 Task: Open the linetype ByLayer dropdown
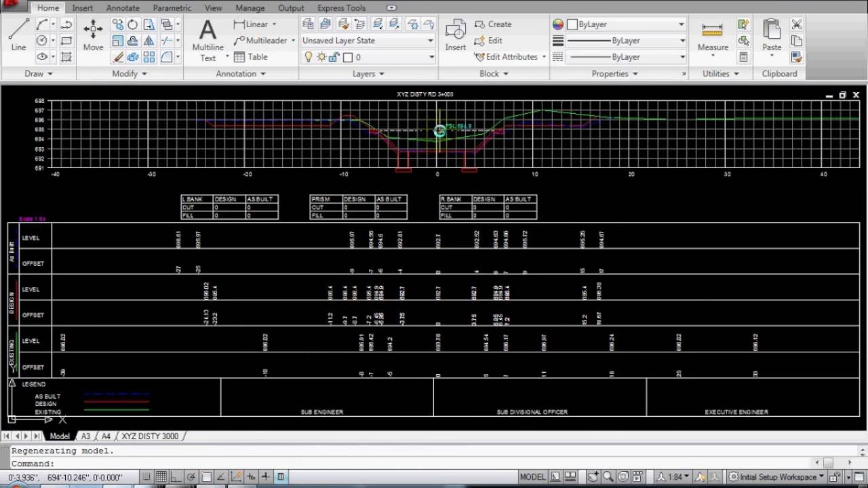[627, 57]
